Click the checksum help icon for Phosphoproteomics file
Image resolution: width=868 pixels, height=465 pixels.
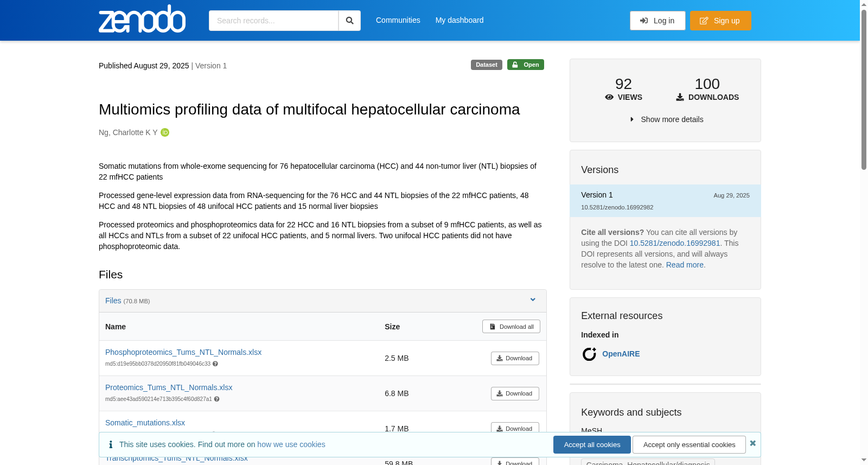point(215,364)
